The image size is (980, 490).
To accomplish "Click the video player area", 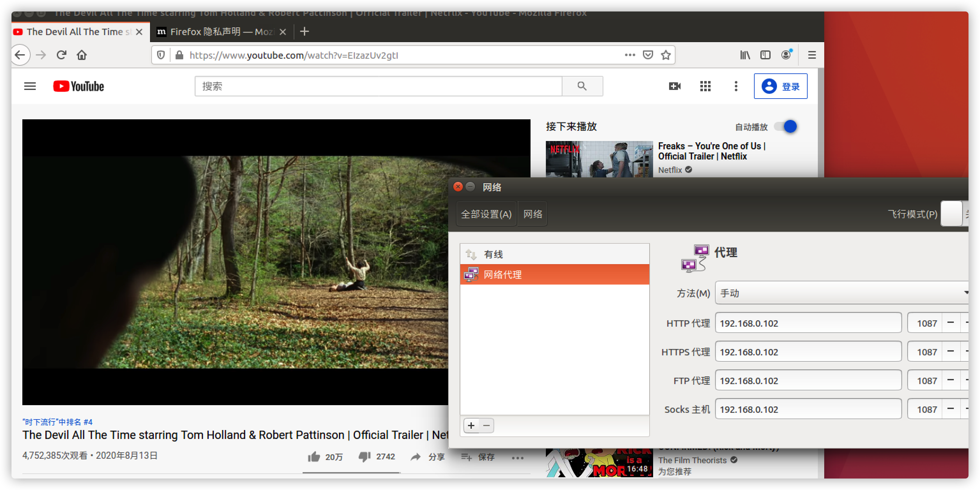I will click(x=276, y=262).
